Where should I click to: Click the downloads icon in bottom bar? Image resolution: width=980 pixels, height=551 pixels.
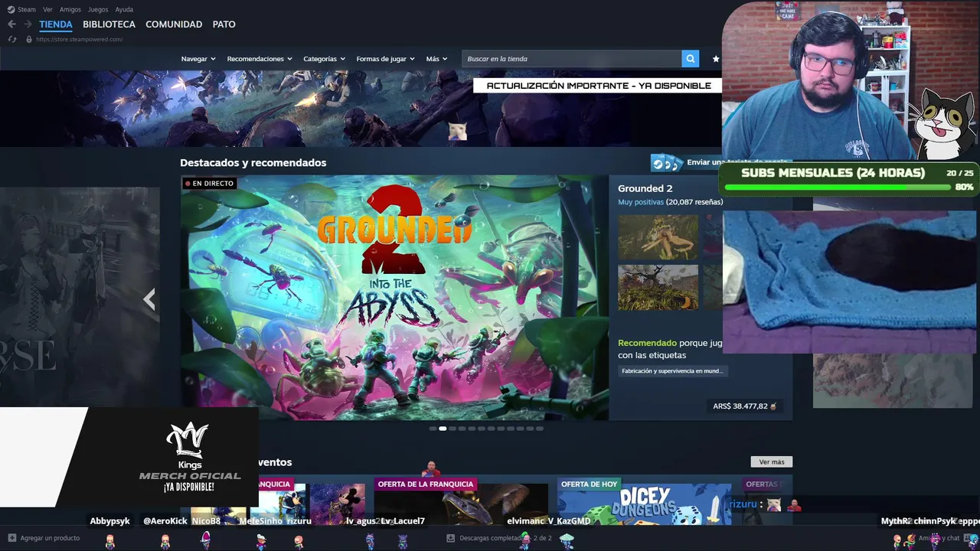tap(450, 538)
